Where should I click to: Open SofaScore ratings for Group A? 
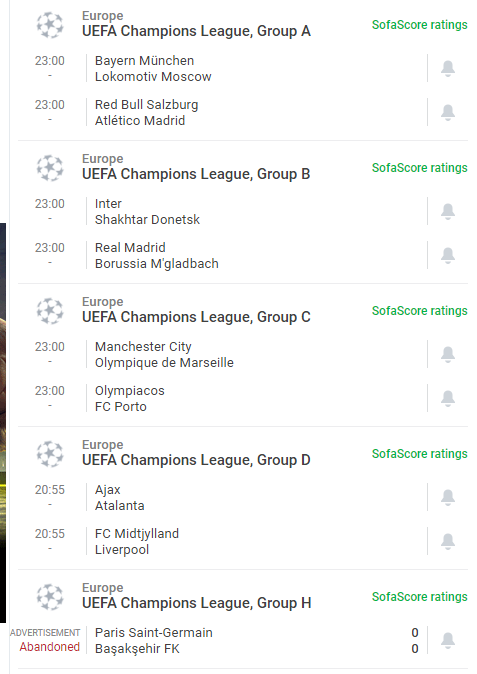pyautogui.click(x=419, y=25)
